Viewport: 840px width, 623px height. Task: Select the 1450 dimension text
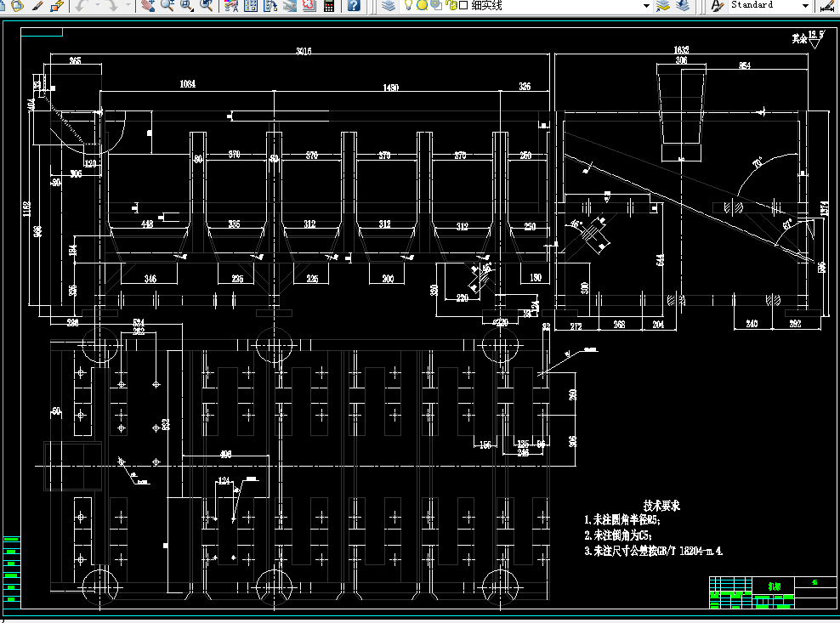coord(390,88)
